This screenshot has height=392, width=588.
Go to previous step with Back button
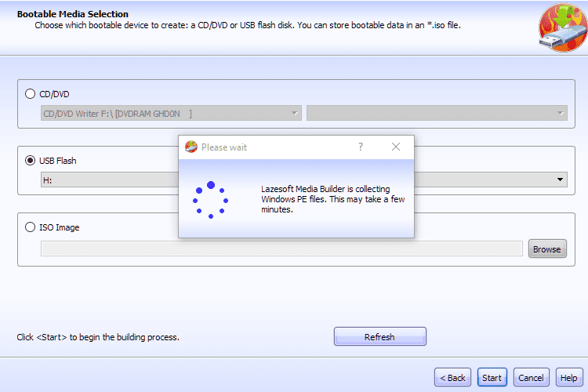(452, 377)
